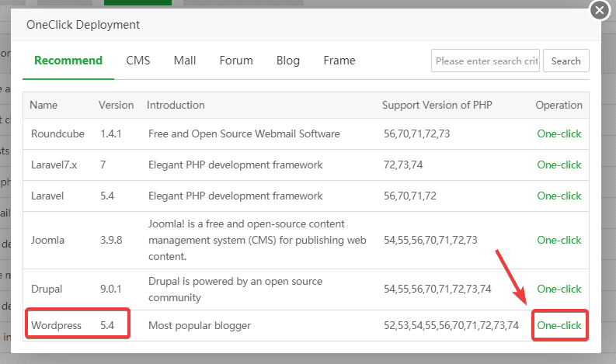
Task: Click the Name column header
Action: click(x=44, y=105)
